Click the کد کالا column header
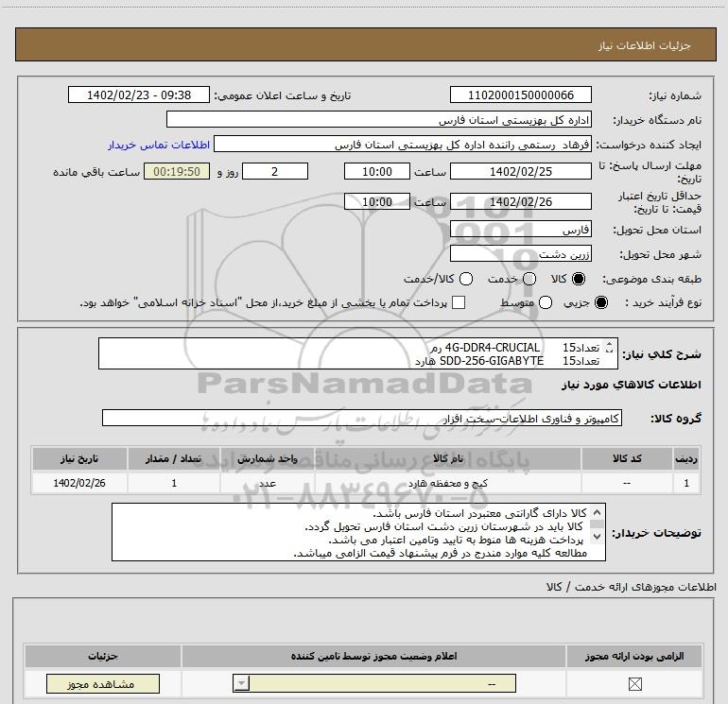Viewport: 728px width, 704px height. (627, 458)
